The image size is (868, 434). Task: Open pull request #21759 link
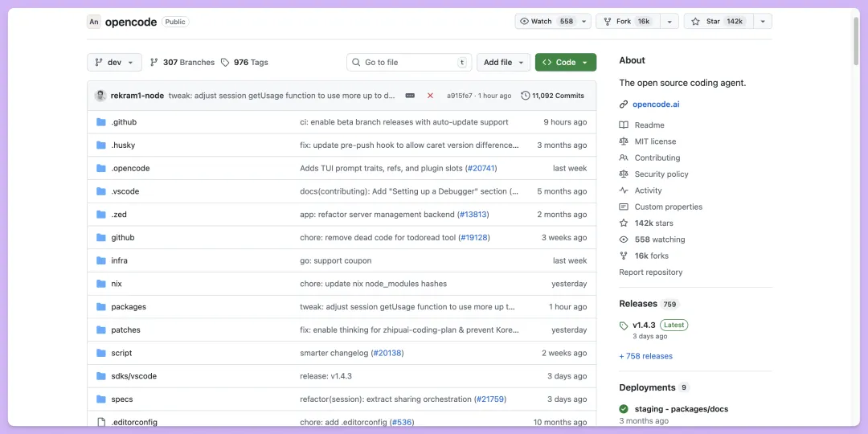pos(490,399)
